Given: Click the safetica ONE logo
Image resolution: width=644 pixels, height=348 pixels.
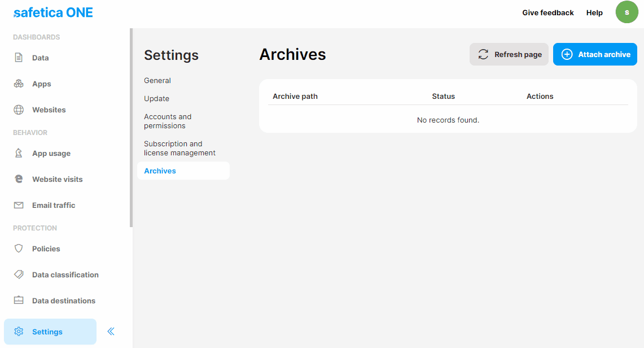Looking at the screenshot, I should (52, 12).
